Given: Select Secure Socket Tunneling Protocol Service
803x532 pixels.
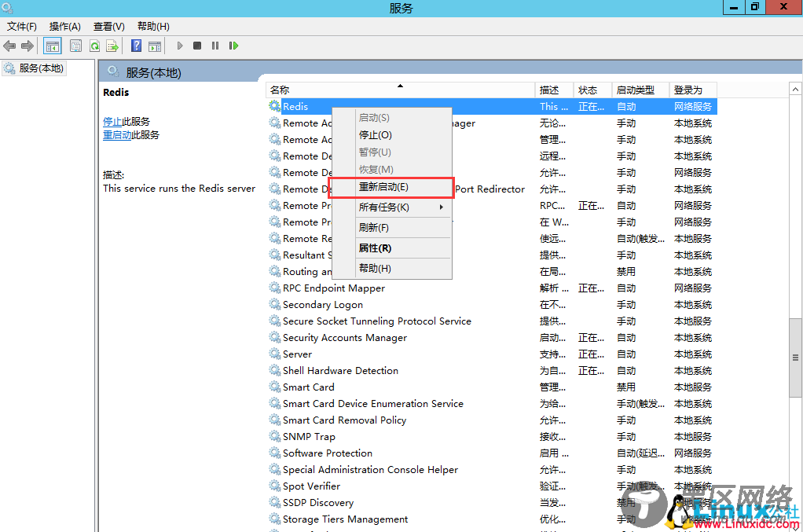Looking at the screenshot, I should click(492, 321).
